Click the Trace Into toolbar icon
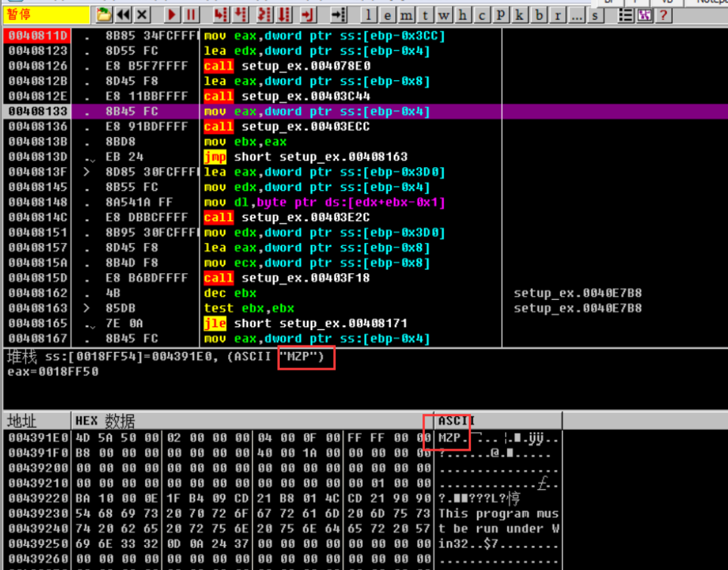 click(264, 15)
